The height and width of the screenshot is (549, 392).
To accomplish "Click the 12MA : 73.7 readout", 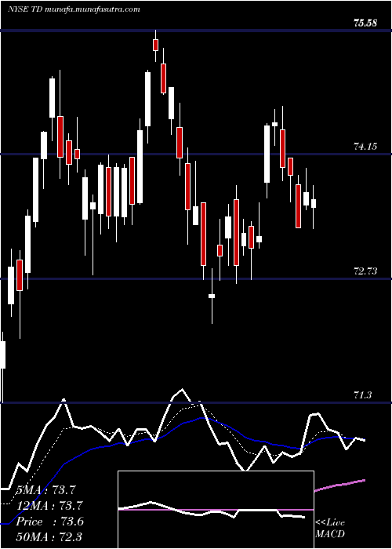I will click(x=49, y=506).
